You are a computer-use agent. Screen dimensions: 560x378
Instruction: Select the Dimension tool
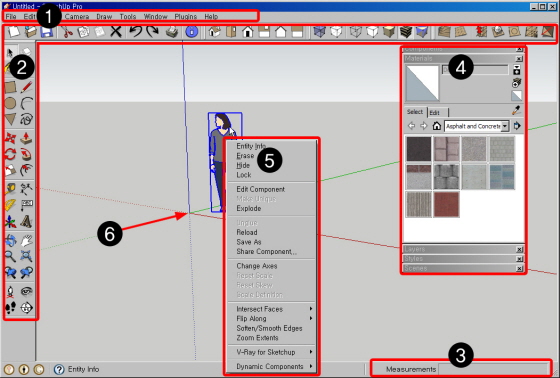click(x=26, y=189)
